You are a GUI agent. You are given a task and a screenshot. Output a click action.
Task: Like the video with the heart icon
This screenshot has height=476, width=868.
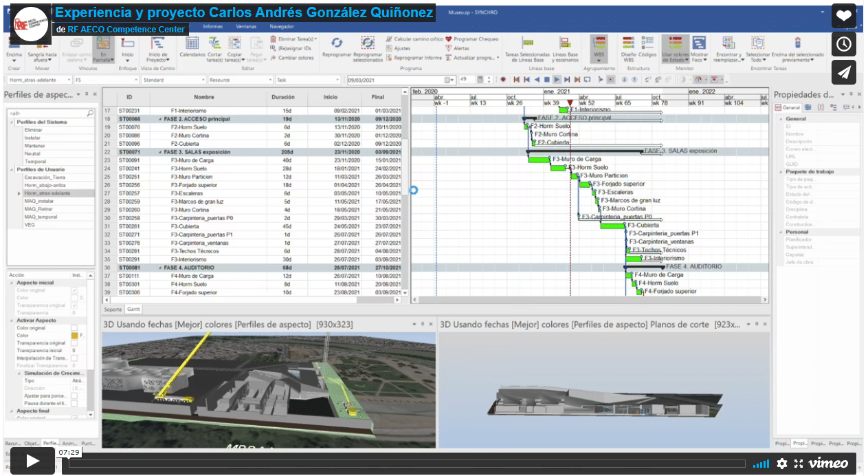[x=844, y=16]
